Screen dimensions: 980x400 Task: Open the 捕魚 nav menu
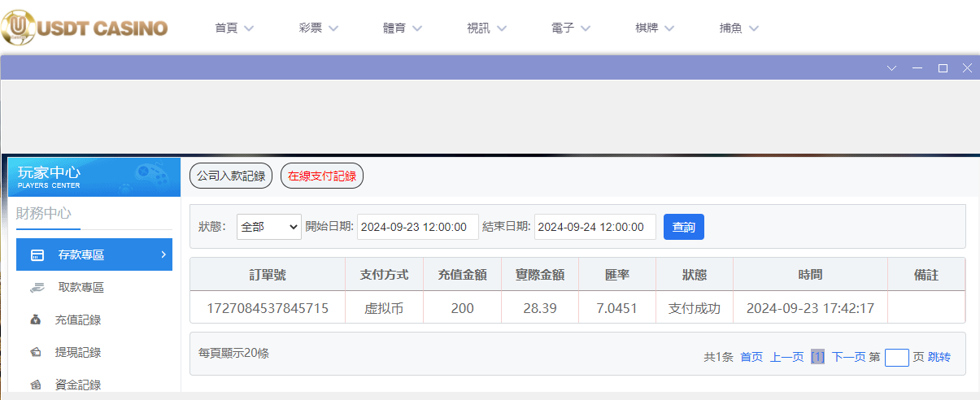click(x=738, y=28)
